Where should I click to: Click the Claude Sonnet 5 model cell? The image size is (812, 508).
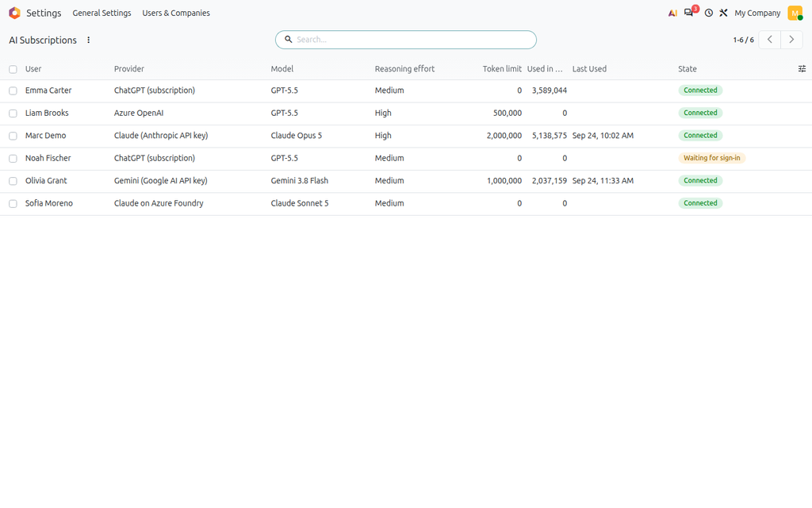[x=299, y=204]
